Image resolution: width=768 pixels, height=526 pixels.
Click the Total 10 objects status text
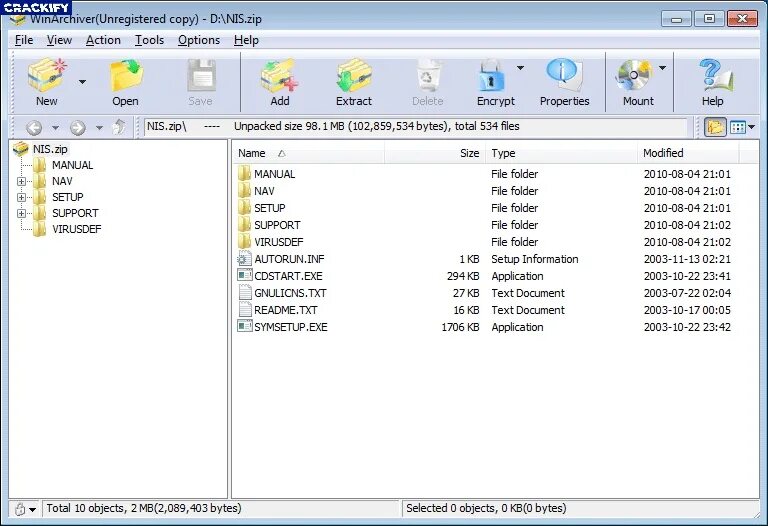[x=144, y=508]
